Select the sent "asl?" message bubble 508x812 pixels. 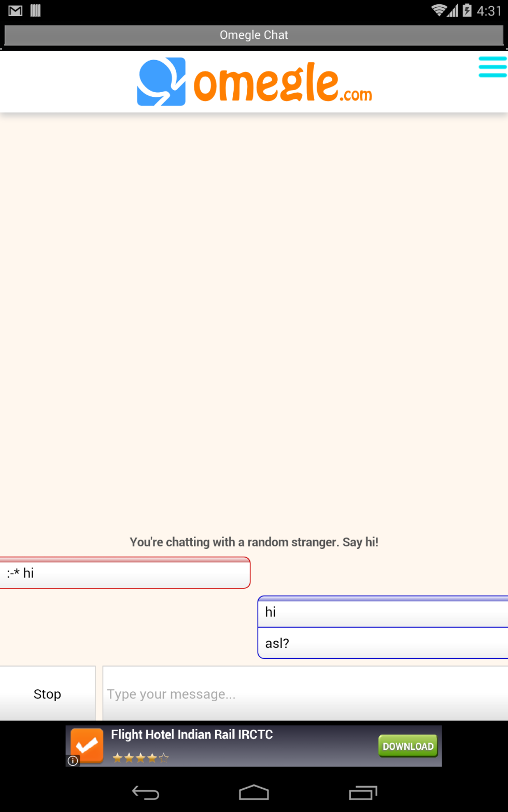pyautogui.click(x=383, y=643)
